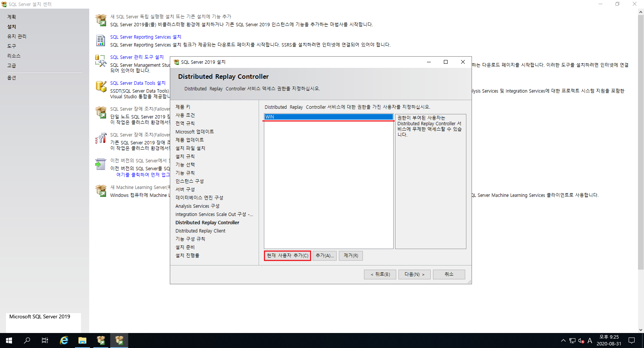644x348 pixels.
Task: Select the Distributed Replay Controller step
Action: tap(207, 222)
